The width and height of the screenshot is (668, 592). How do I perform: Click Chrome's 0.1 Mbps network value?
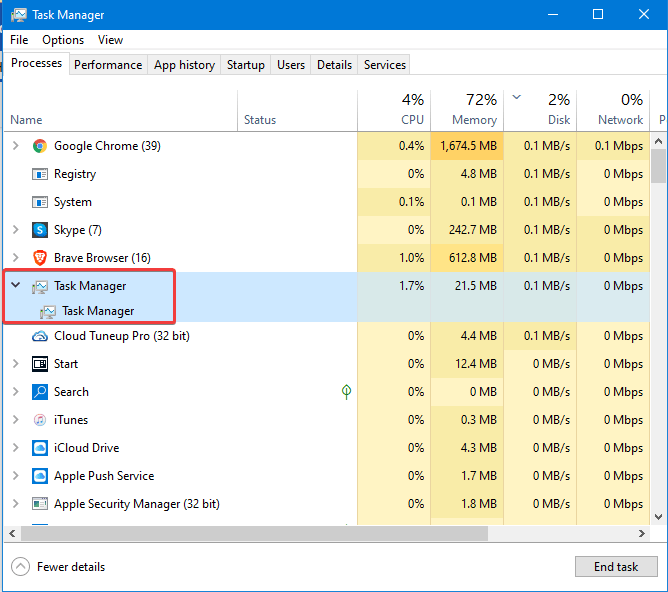[x=619, y=146]
